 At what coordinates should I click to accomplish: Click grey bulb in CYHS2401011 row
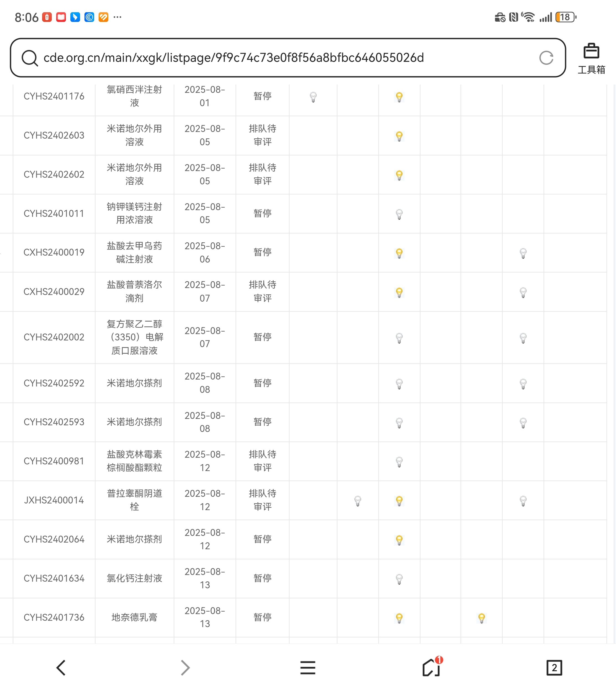click(399, 214)
